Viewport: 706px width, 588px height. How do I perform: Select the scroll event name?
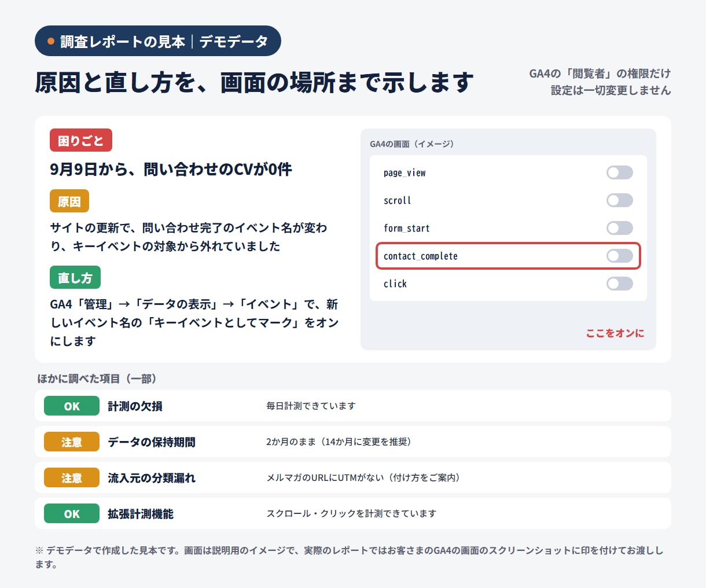(x=398, y=200)
